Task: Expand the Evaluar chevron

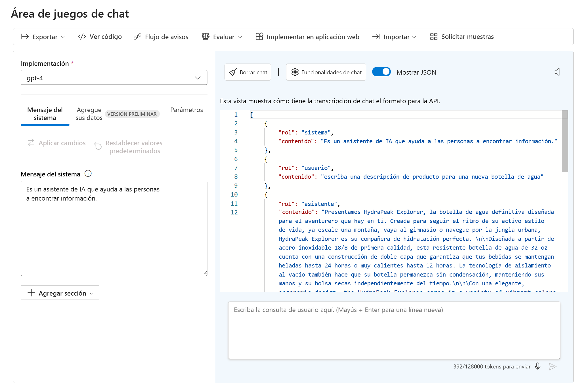Action: tap(240, 37)
